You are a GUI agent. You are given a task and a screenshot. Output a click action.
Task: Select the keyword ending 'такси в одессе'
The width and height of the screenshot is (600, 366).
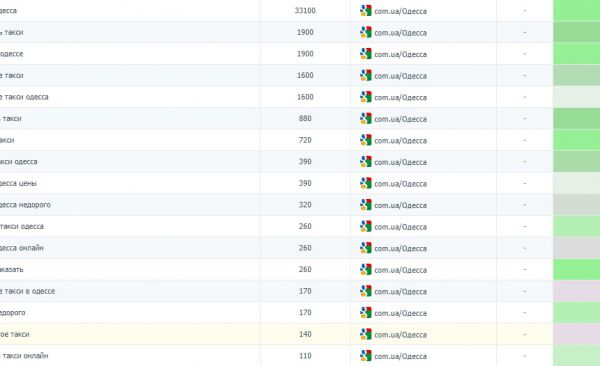click(x=27, y=291)
